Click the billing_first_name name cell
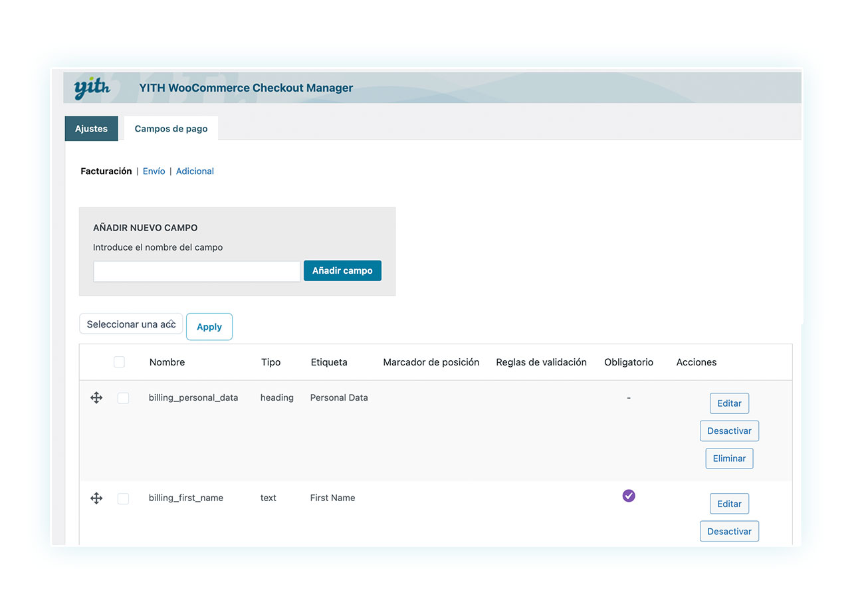The width and height of the screenshot is (864, 616). click(x=186, y=498)
